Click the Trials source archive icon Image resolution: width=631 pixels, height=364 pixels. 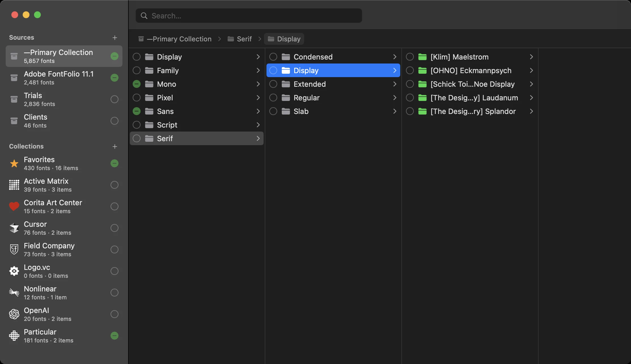pos(14,99)
